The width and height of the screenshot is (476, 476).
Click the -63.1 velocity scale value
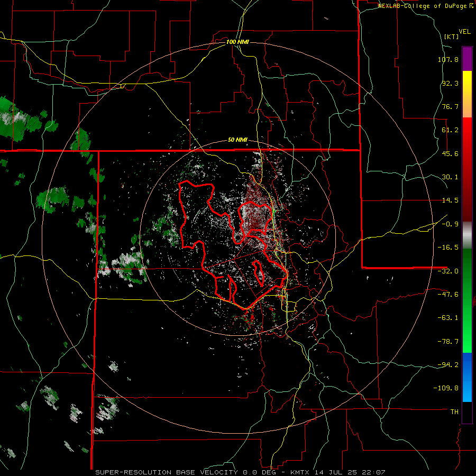448,318
